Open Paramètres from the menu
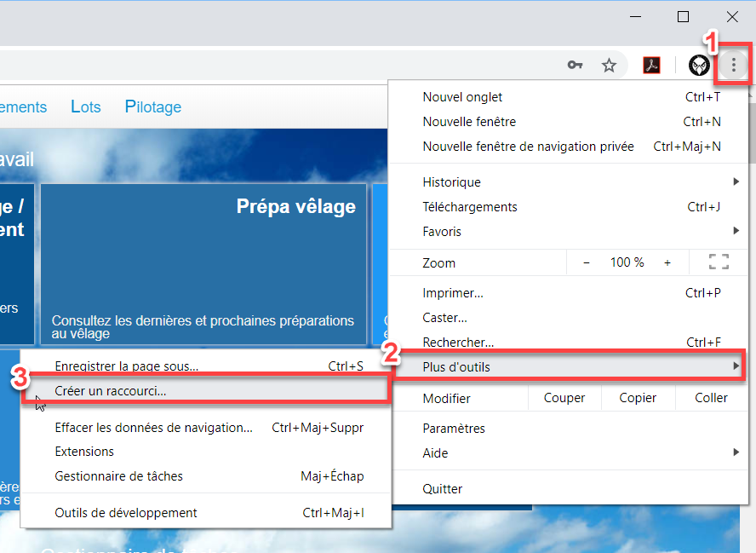Screen dimensions: 756x553 [x=568, y=428]
